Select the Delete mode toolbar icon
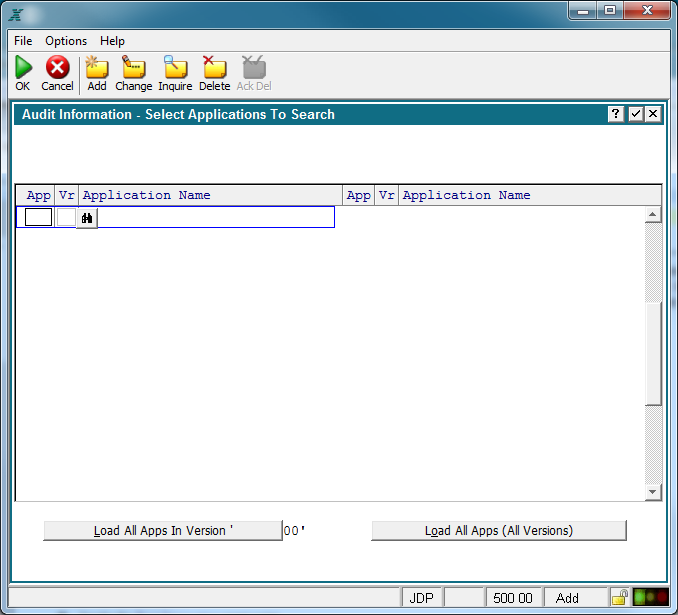Image resolution: width=678 pixels, height=615 pixels. coord(214,67)
